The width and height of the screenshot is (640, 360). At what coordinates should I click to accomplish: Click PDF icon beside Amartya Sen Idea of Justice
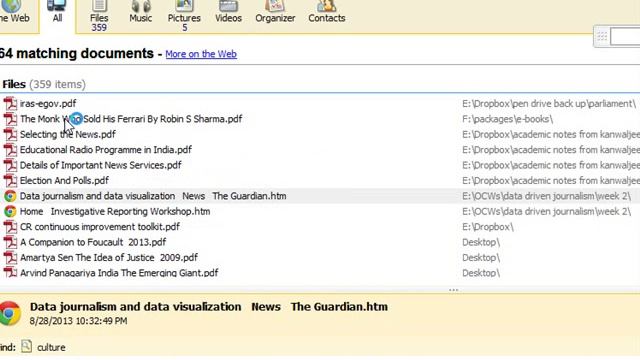click(10, 258)
